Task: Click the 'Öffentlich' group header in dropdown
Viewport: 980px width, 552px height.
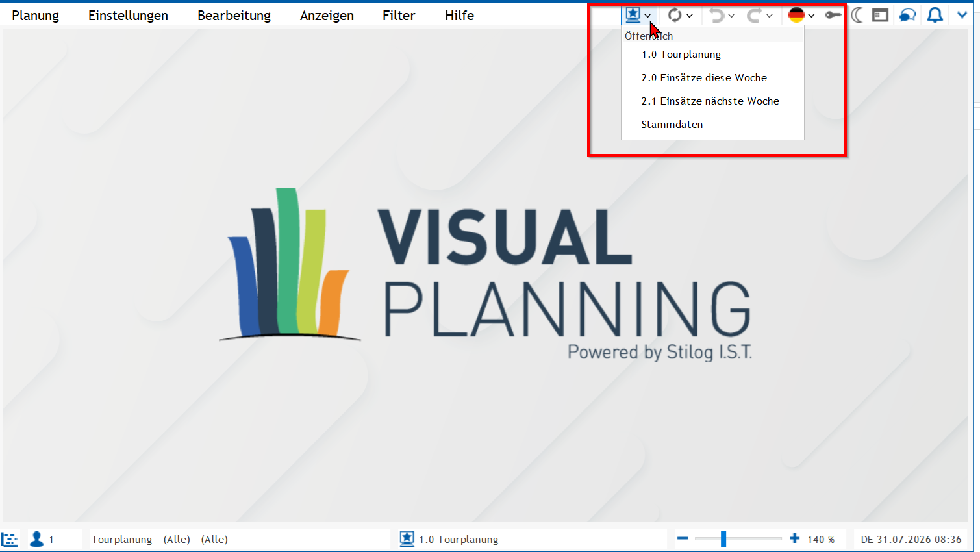Action: 649,36
